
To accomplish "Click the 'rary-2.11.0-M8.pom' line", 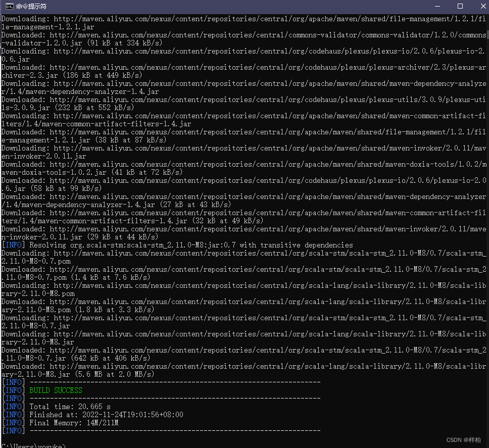I will coord(38,293).
